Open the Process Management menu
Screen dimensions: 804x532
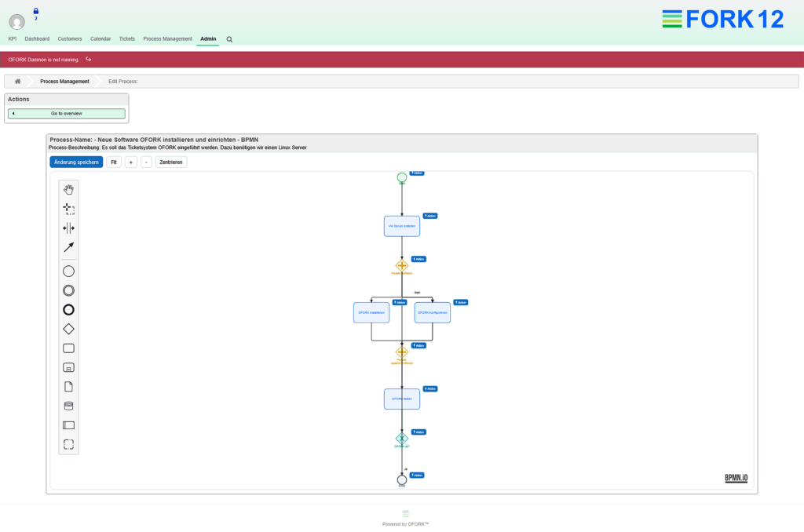(x=168, y=39)
